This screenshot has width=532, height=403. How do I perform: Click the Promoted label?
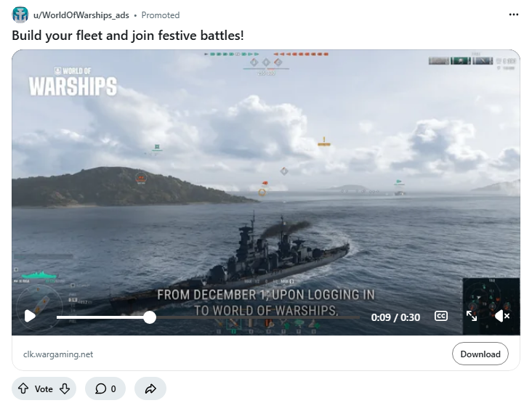pos(161,15)
